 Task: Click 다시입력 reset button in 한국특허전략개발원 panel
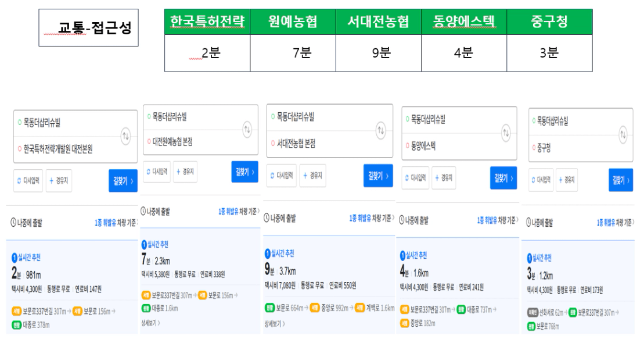[27, 180]
